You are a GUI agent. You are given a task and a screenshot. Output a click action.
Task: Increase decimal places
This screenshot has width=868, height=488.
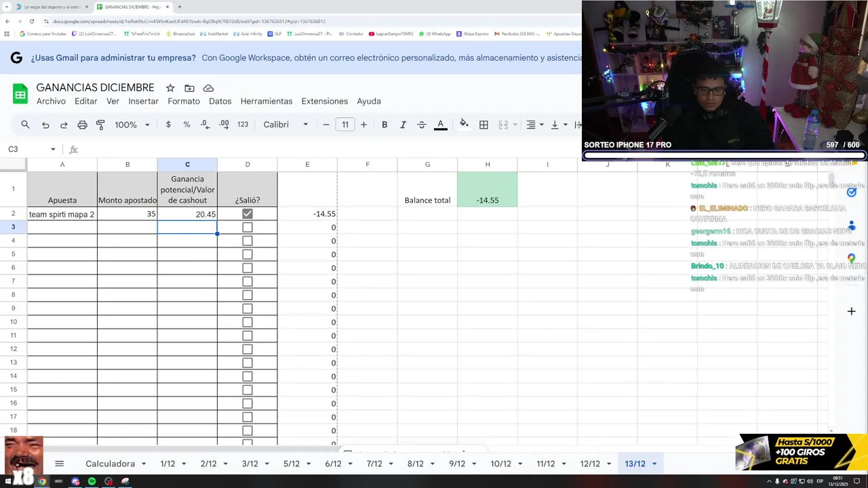coord(224,125)
